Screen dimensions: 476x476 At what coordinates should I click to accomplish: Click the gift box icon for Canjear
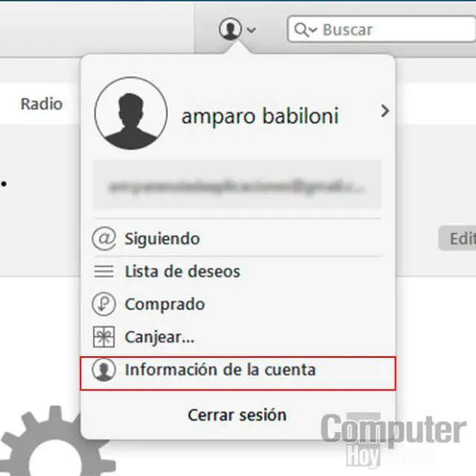tap(104, 337)
